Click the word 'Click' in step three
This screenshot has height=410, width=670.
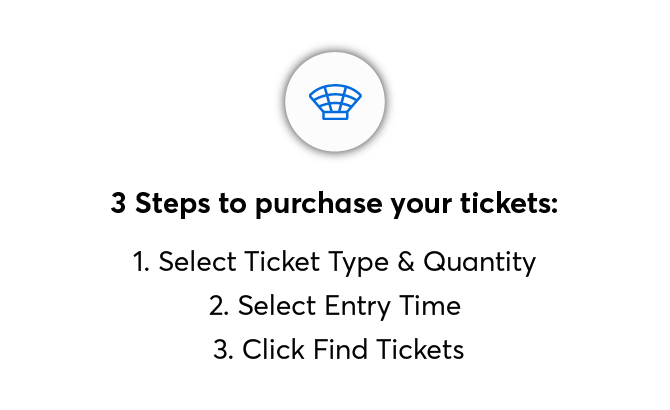pyautogui.click(x=272, y=350)
